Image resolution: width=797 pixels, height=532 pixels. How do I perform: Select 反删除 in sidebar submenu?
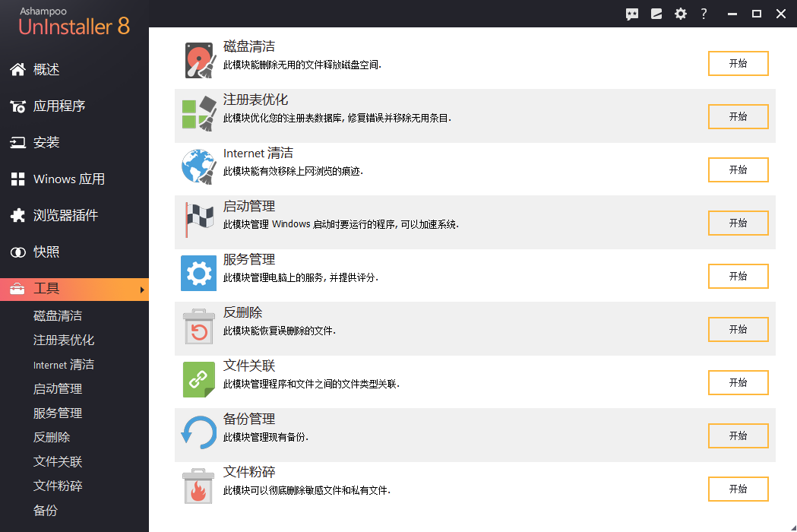pos(52,438)
